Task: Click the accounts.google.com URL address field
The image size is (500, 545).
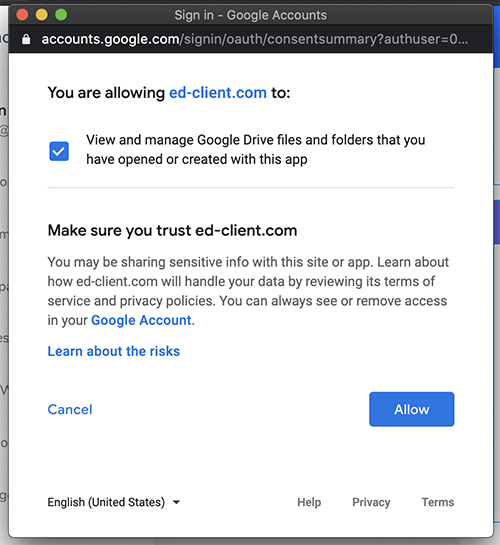Action: pos(254,39)
